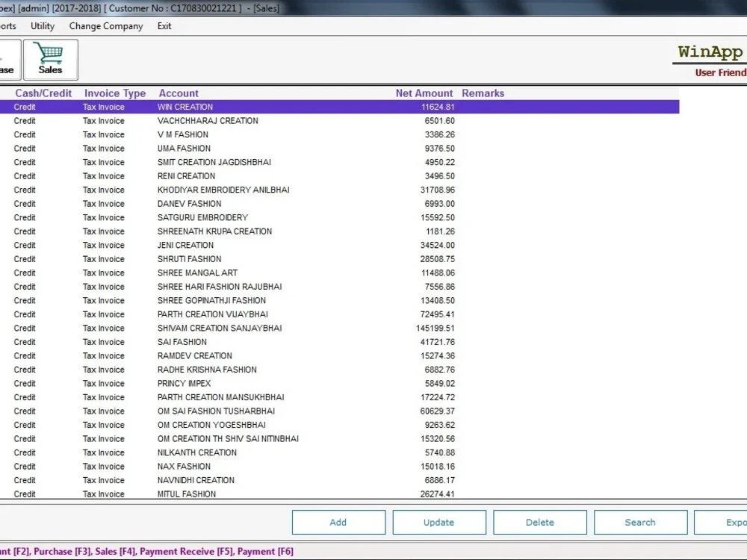Select the SAI FASHION row
The image size is (747, 560).
click(339, 342)
